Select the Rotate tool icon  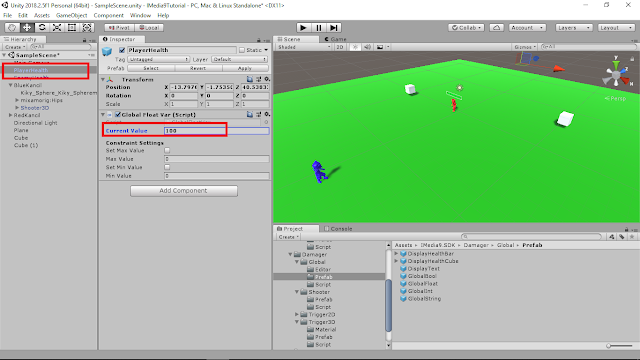[42, 28]
